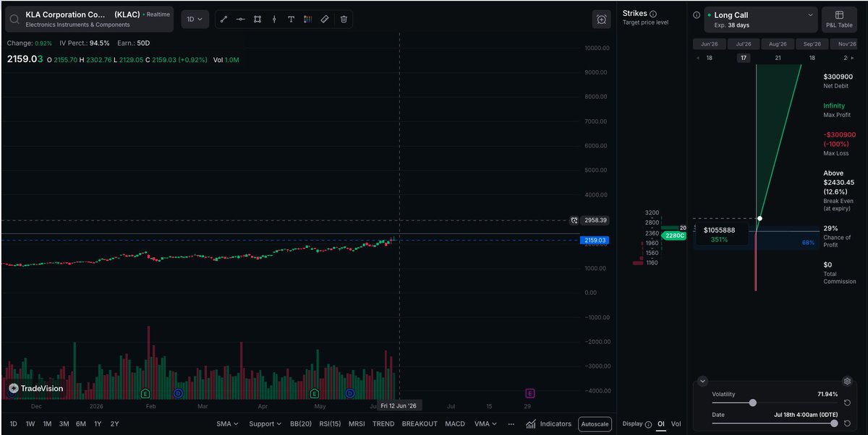
Task: Select the ruler measure tool
Action: point(325,20)
